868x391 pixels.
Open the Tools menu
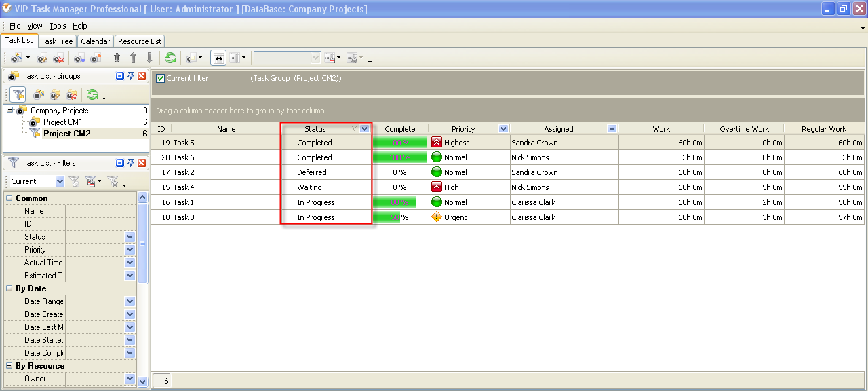point(58,26)
